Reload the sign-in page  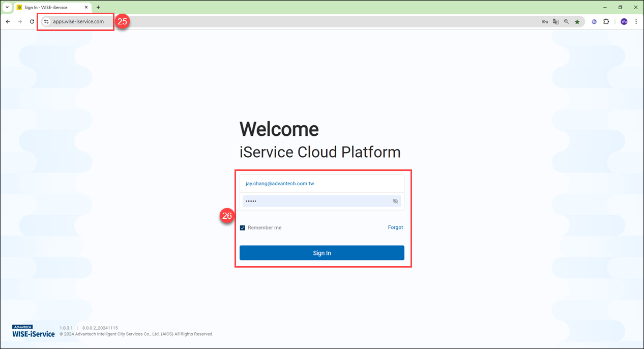(32, 21)
